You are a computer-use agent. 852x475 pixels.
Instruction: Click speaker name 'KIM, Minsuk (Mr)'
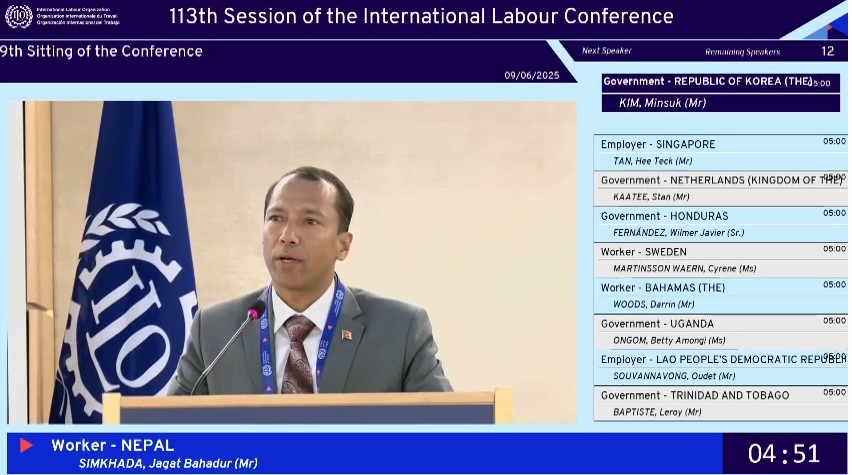coord(662,103)
